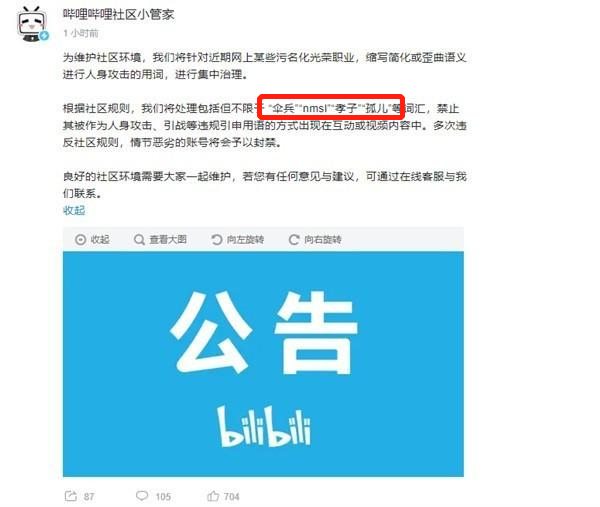Click the magnifier 查看大图 icon
Viewport: 600px width, 507px height.
[139, 240]
